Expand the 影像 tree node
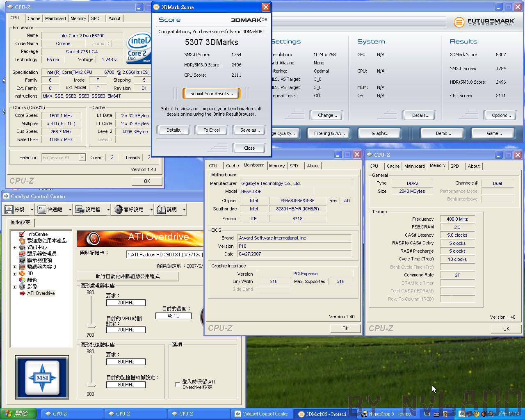Viewport: 525px width, 420px height. click(15, 287)
